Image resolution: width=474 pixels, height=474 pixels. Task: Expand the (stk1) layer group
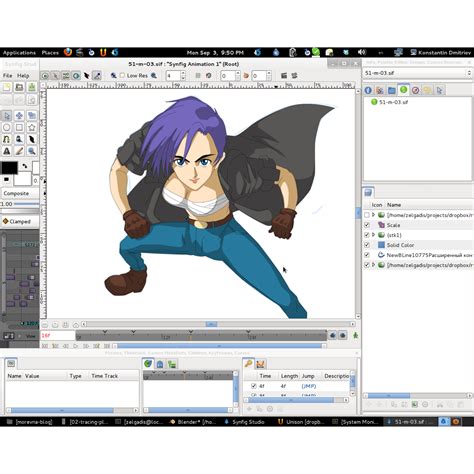(x=374, y=235)
